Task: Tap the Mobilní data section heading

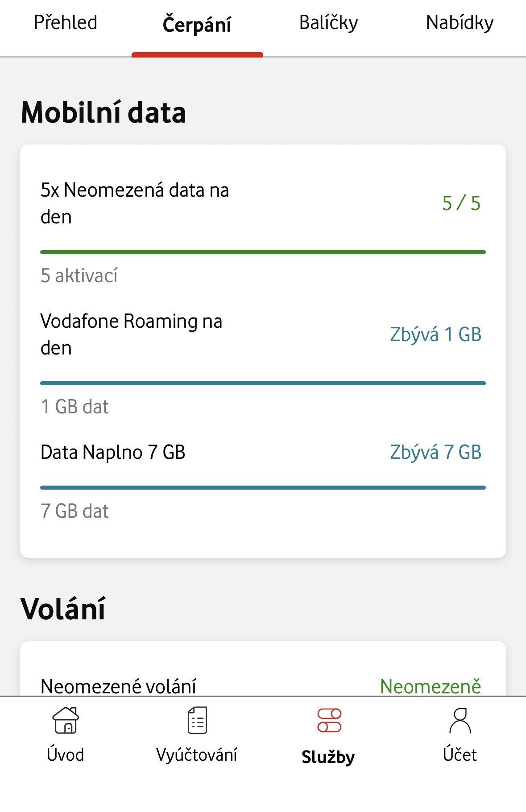Action: point(104,112)
